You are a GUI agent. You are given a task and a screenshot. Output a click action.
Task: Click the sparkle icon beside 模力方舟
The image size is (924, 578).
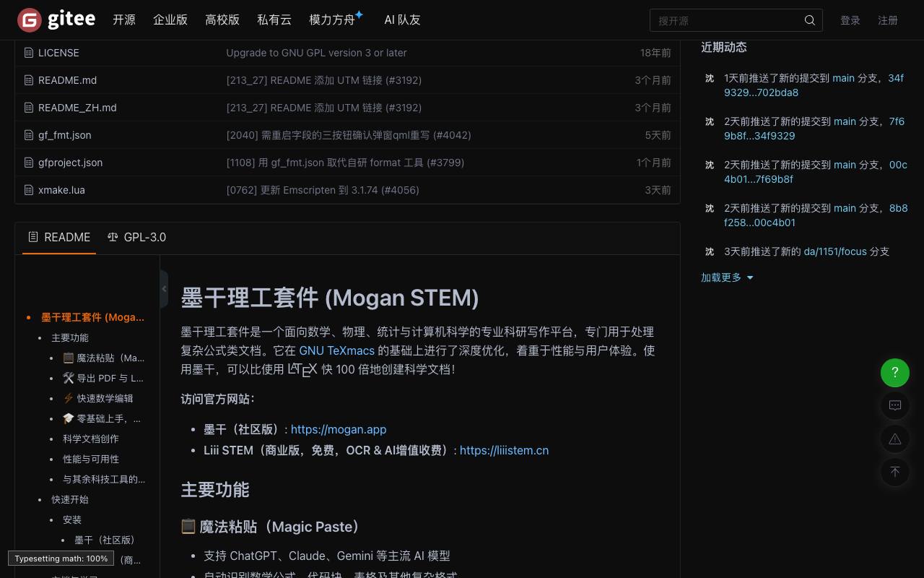pyautogui.click(x=359, y=14)
